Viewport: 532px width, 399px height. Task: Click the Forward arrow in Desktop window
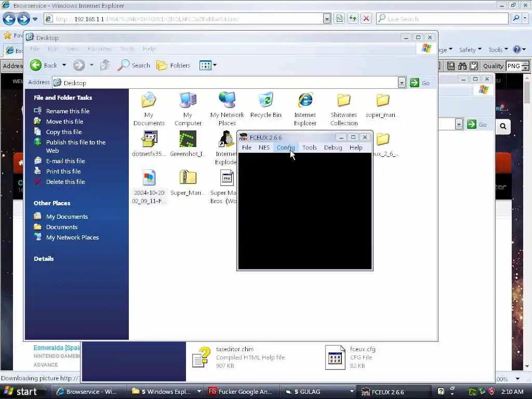coord(79,65)
